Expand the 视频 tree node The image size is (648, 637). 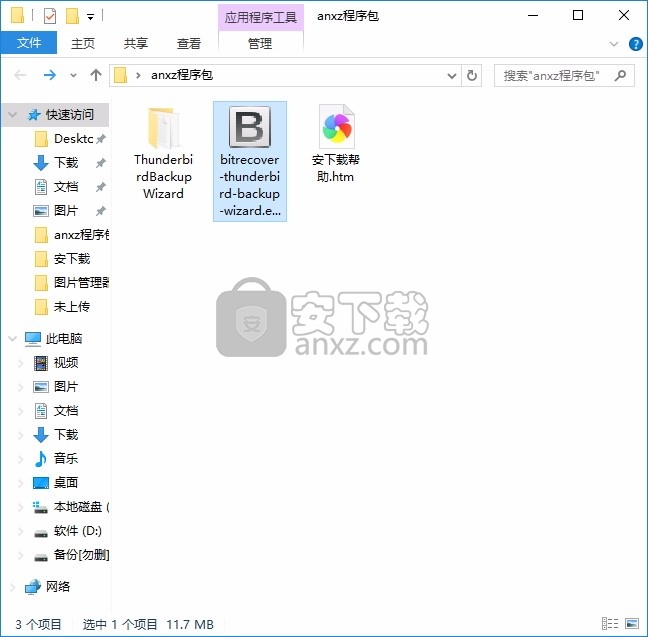pyautogui.click(x=20, y=363)
